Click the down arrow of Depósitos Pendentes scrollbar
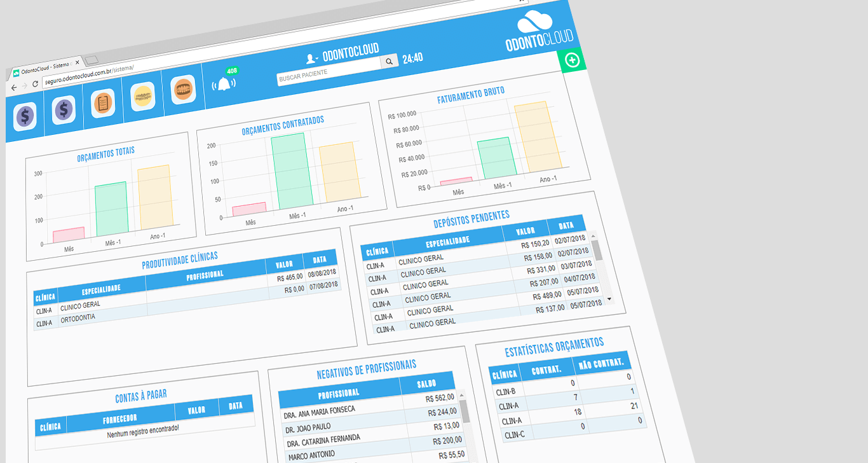 point(609,298)
